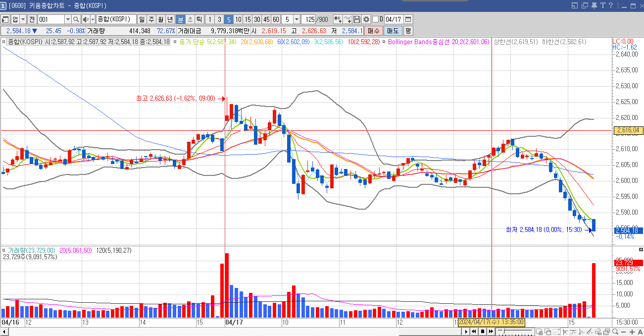Screen dimensions: 644x336
Task: Open the interval value 5 dropdown arrow
Action: tap(297, 19)
